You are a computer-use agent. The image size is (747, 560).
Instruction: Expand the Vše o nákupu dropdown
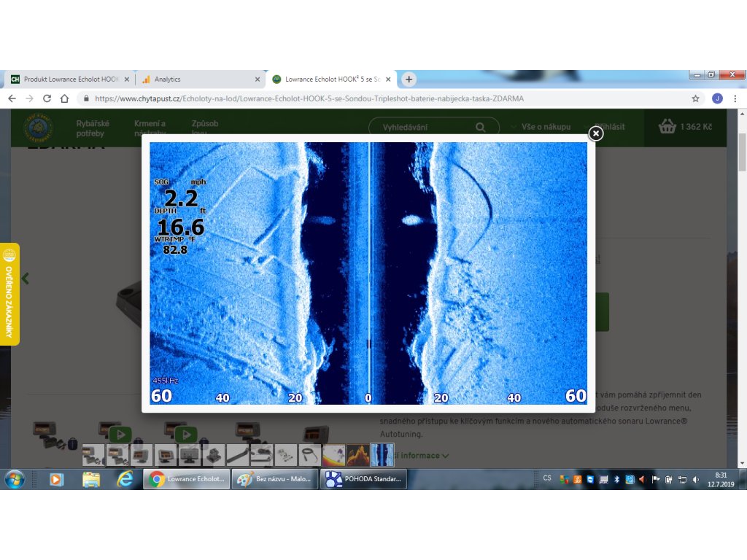[541, 127]
